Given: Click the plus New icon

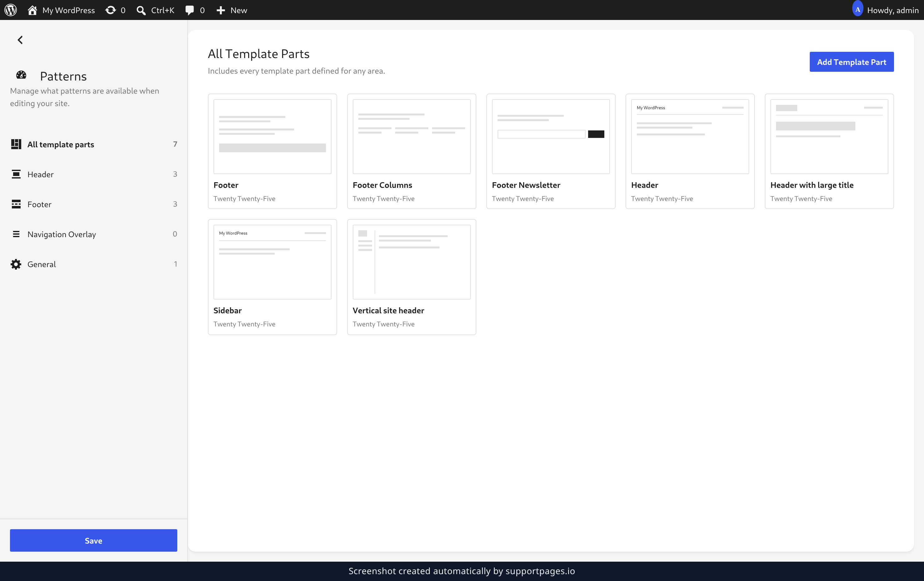Looking at the screenshot, I should point(221,10).
